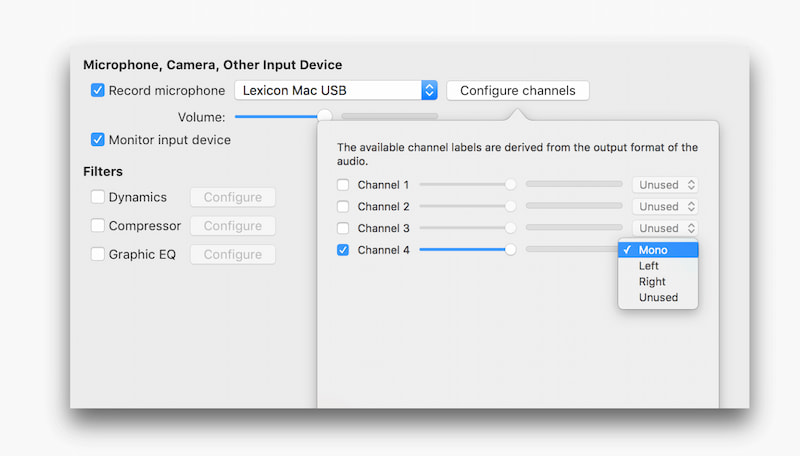
Task: Click the Channel 1 volume slider knob
Action: pyautogui.click(x=511, y=185)
